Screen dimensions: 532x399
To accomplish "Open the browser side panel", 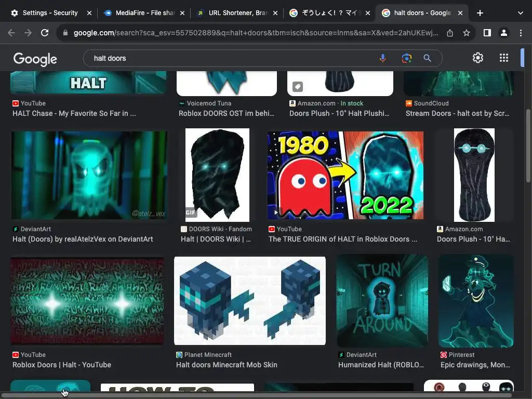I will pos(487,33).
